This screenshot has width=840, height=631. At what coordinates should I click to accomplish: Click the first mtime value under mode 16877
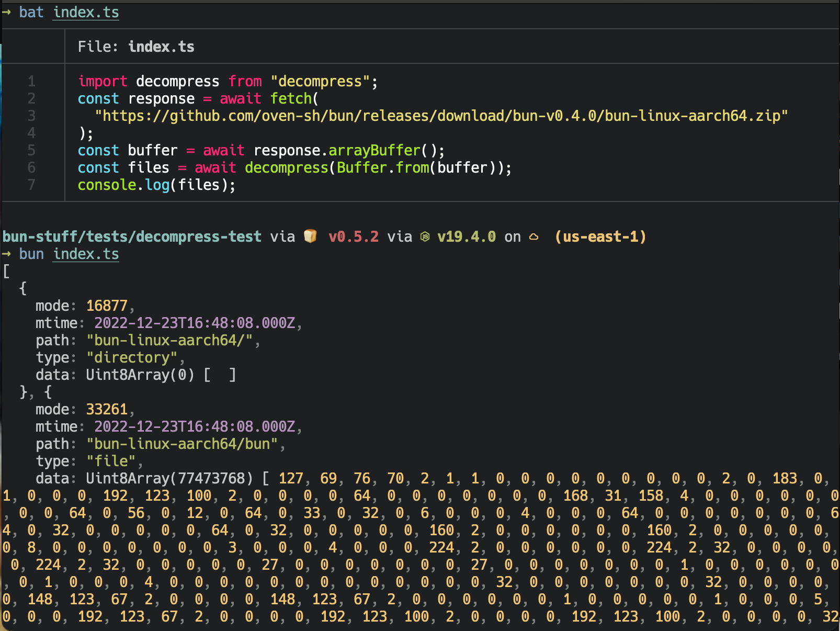click(195, 323)
